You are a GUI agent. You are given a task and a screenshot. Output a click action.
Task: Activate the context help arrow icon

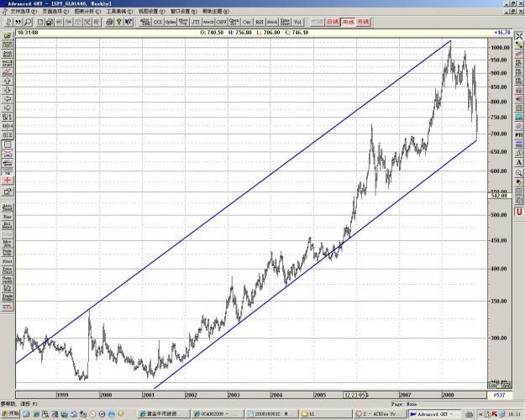click(129, 22)
